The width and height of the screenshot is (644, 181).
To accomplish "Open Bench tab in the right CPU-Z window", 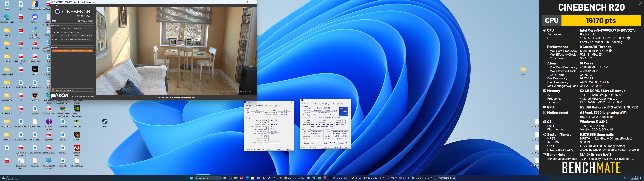I will [334, 104].
